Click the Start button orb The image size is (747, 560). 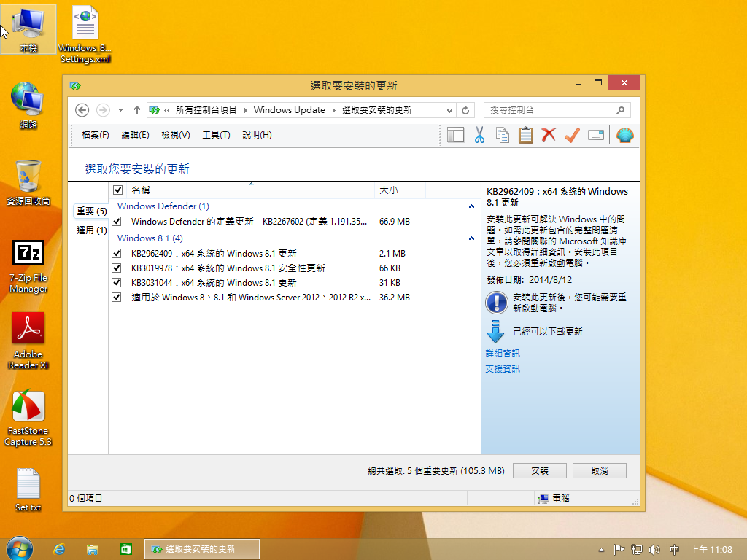[20, 548]
